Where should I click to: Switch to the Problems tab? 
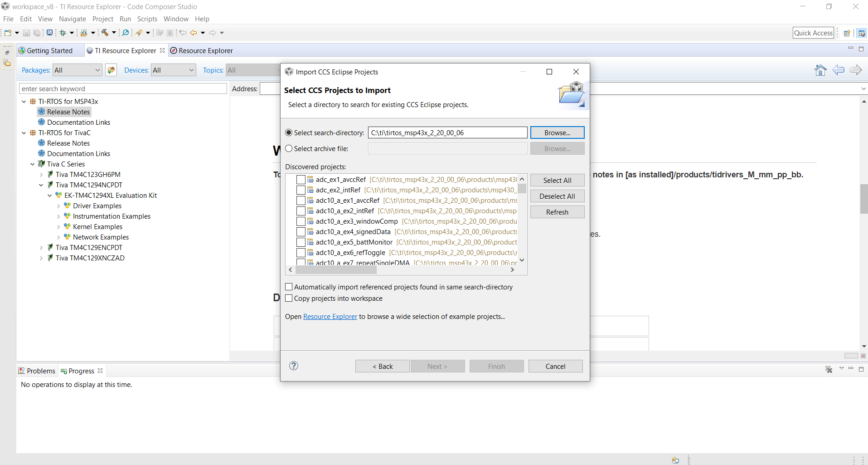37,371
